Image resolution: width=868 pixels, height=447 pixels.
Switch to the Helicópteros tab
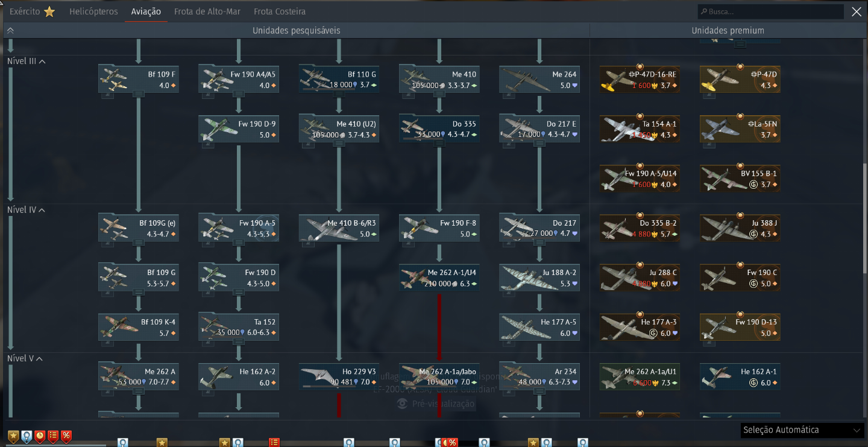[93, 11]
